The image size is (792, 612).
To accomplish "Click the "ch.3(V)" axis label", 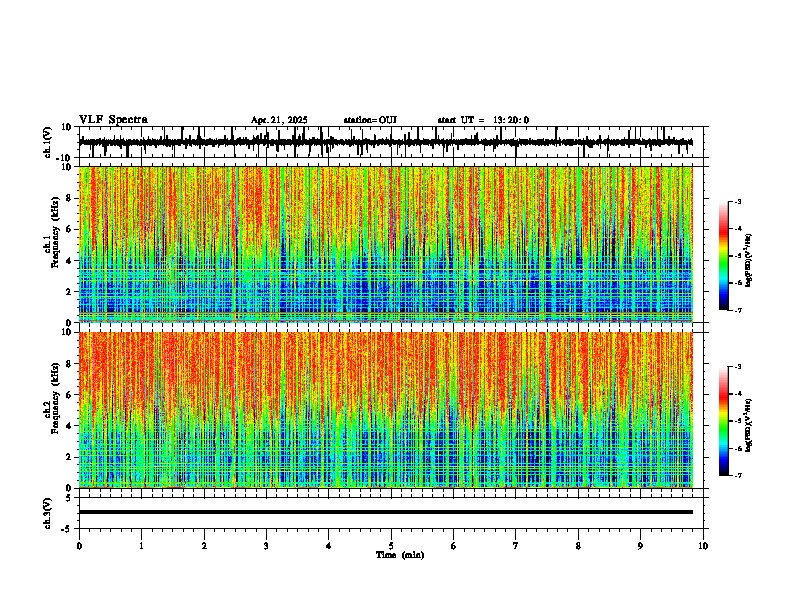I will pyautogui.click(x=48, y=513).
